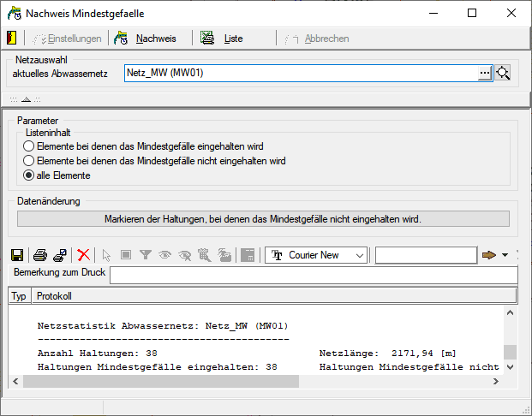Open the browse ellipsis button for Abwassernetz
This screenshot has height=416, width=532.
point(485,74)
